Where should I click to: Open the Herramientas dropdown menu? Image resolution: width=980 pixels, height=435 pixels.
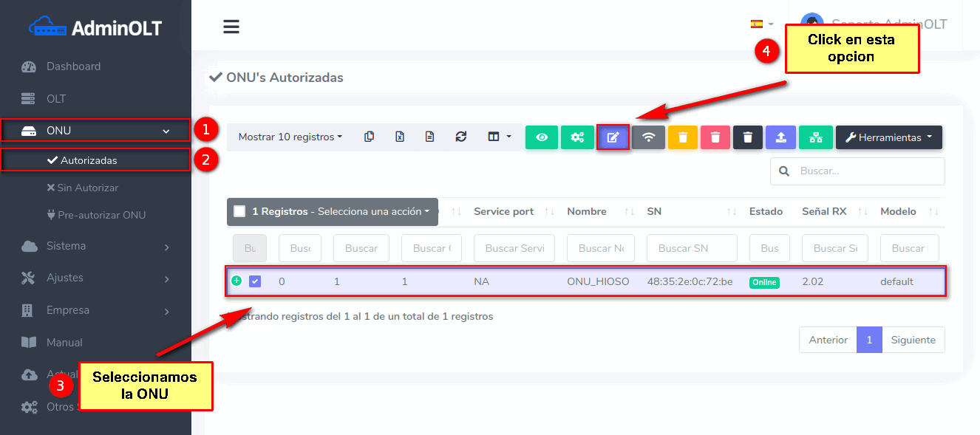pos(888,137)
